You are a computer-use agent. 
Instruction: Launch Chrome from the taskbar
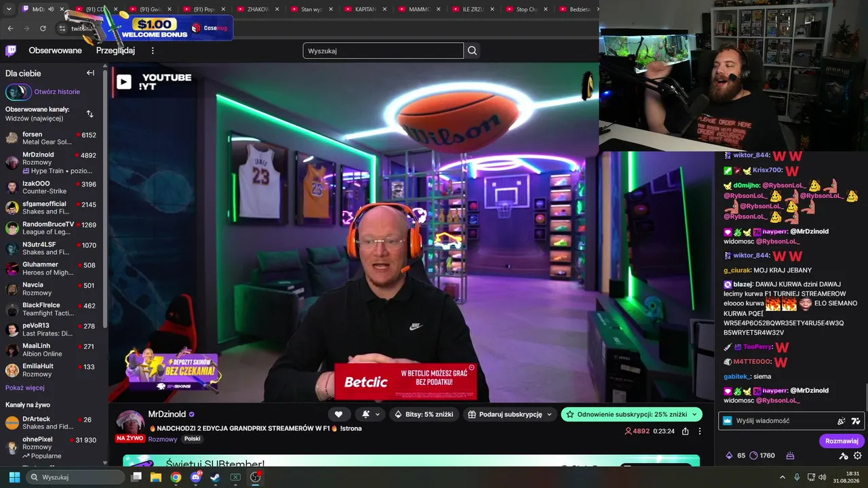176,477
